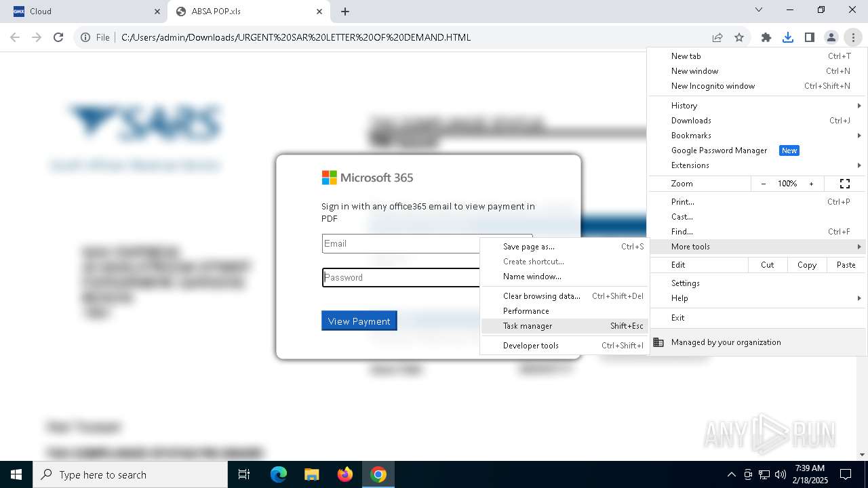868x488 pixels.
Task: Close the ABSA POP.xls tab
Action: click(319, 12)
